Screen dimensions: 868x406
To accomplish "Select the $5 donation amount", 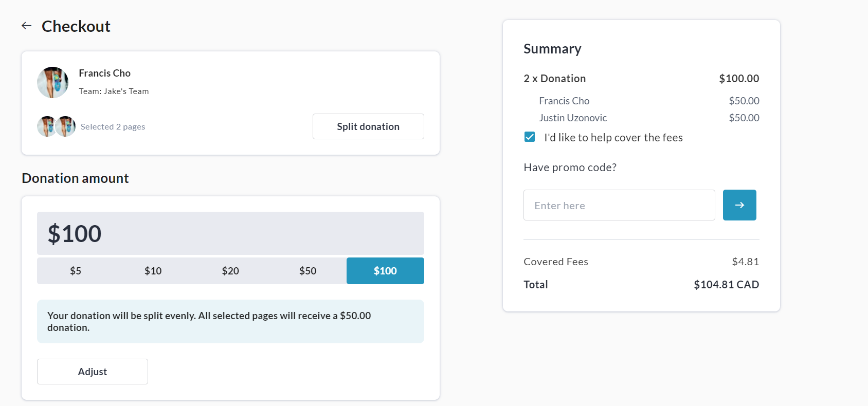I will 76,271.
